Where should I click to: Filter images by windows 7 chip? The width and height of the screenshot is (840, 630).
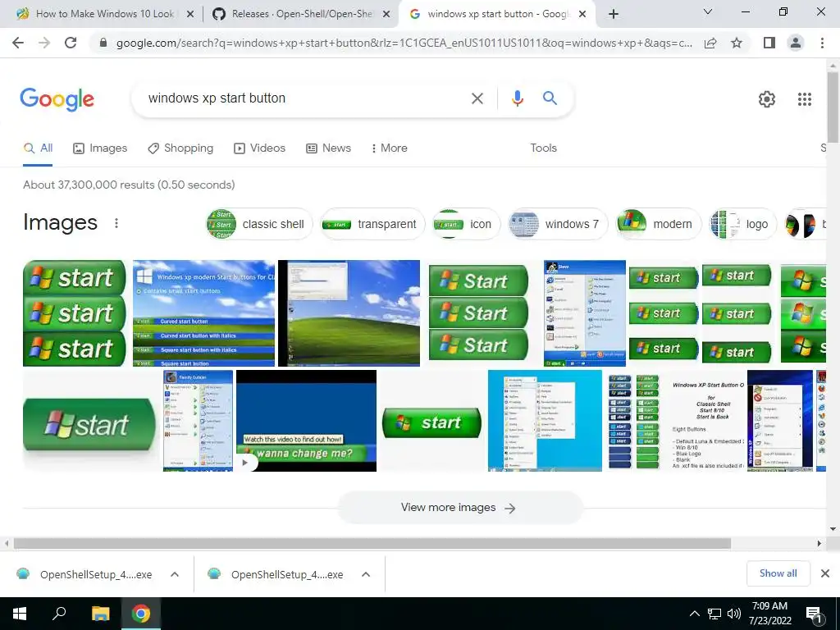pyautogui.click(x=558, y=224)
